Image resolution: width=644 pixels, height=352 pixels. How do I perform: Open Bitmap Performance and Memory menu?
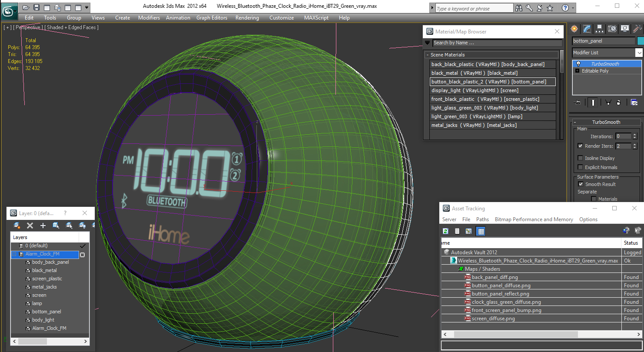point(534,219)
